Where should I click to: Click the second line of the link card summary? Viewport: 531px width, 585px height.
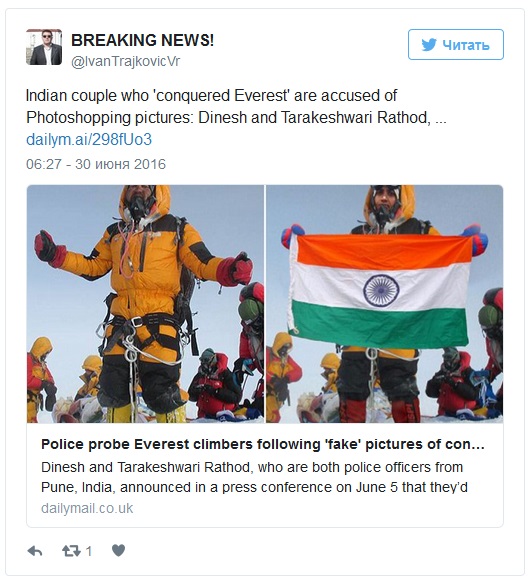254,487
